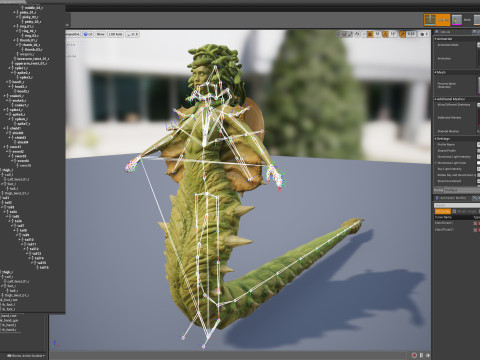Screen dimensions: 480x360
Task: Collapse the thumb_01_r bone branch
Action: click(14, 40)
